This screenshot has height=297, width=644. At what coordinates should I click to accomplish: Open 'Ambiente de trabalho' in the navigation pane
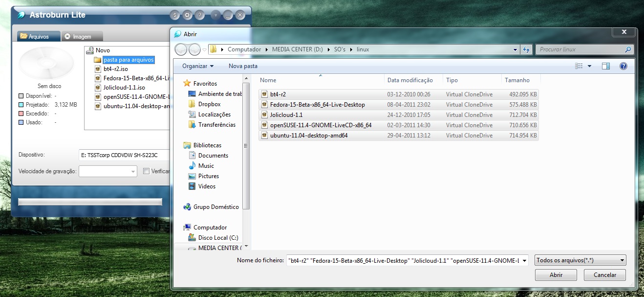click(220, 94)
